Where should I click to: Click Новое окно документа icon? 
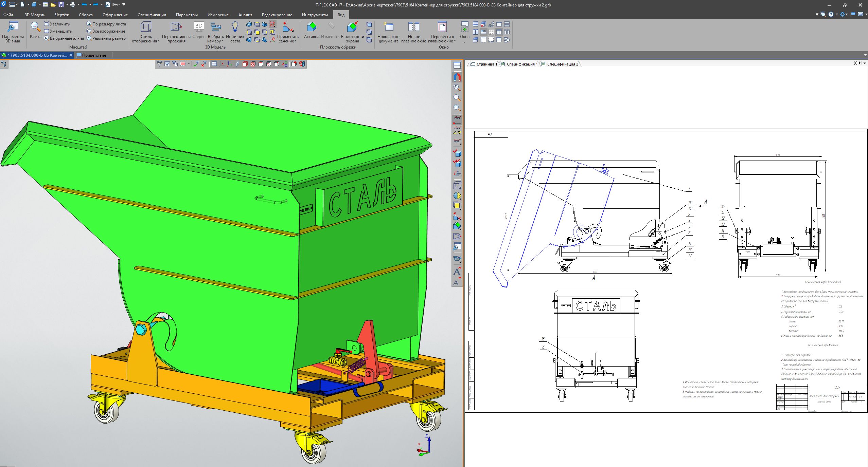point(388,27)
